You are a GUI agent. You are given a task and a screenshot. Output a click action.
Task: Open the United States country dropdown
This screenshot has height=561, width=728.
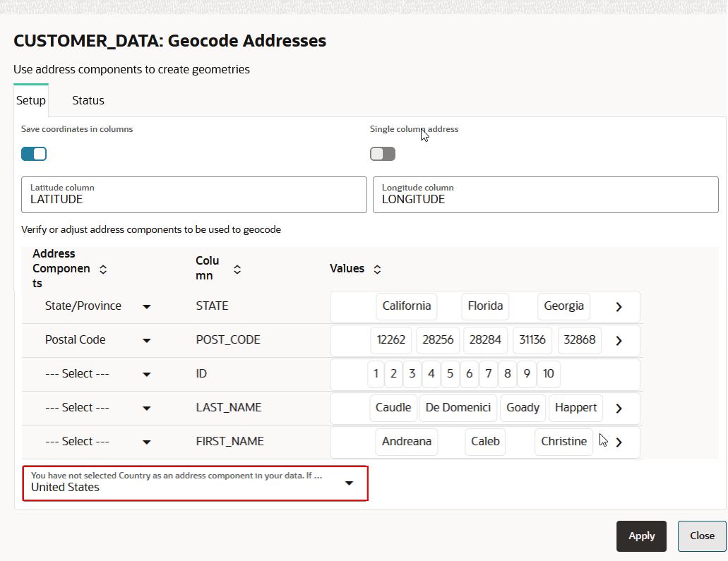tap(349, 483)
